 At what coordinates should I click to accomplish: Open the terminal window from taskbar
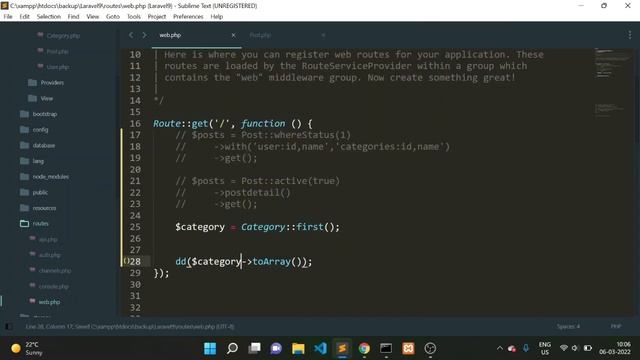(386, 348)
